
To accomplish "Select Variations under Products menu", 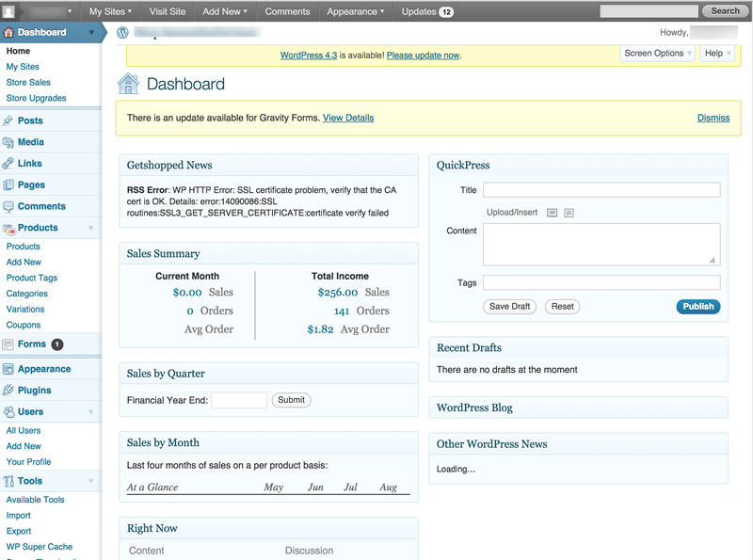I will 25,310.
